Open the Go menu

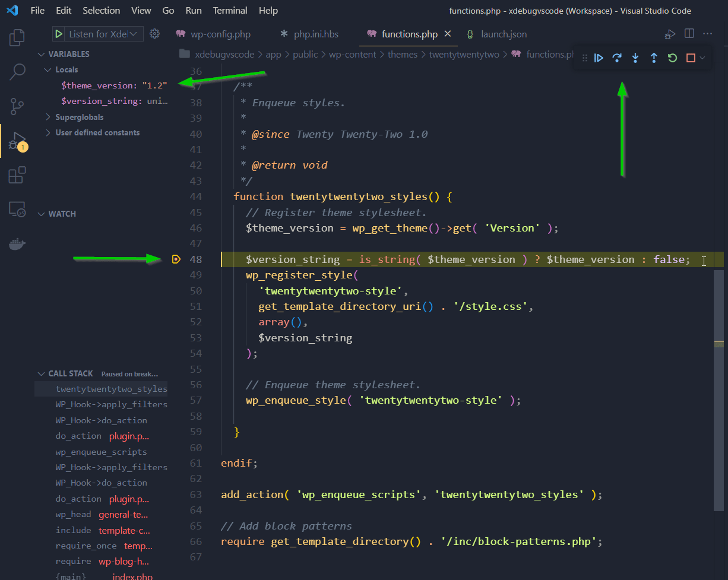168,11
